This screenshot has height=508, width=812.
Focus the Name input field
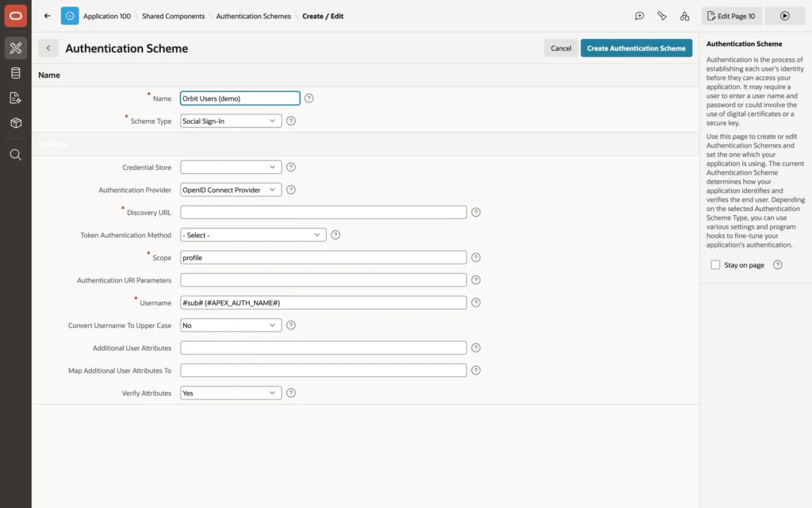[239, 98]
